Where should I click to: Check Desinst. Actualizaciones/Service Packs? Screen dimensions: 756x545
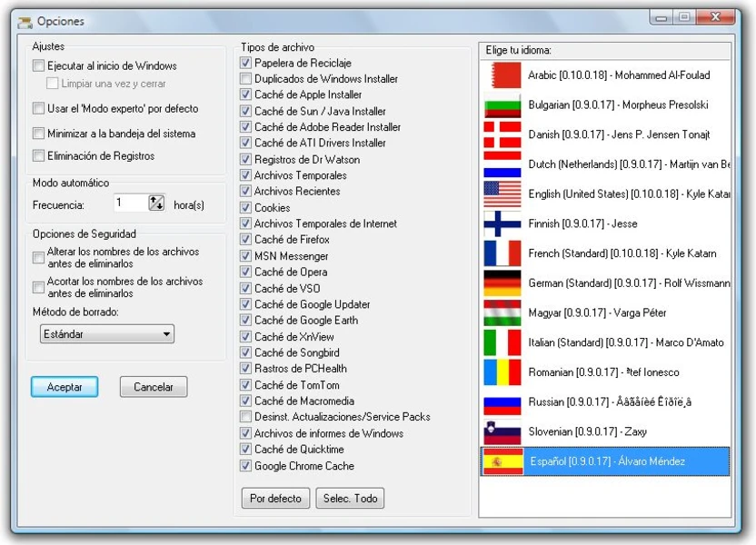click(244, 417)
